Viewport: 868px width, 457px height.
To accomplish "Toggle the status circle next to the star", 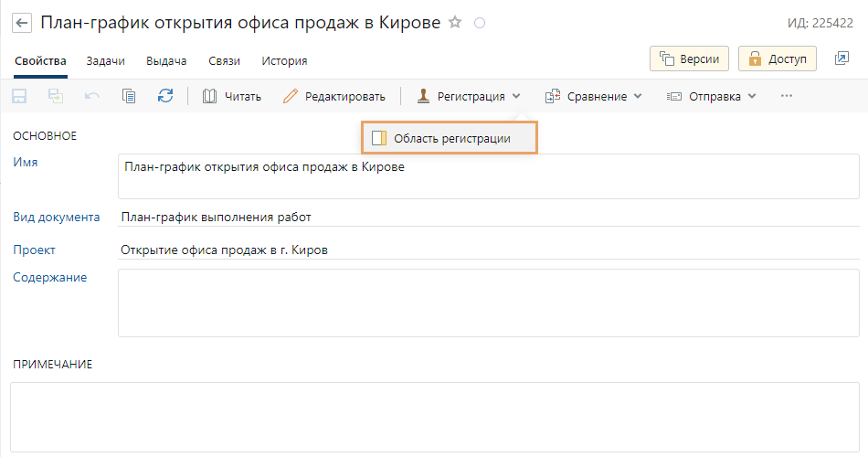I will tap(480, 23).
